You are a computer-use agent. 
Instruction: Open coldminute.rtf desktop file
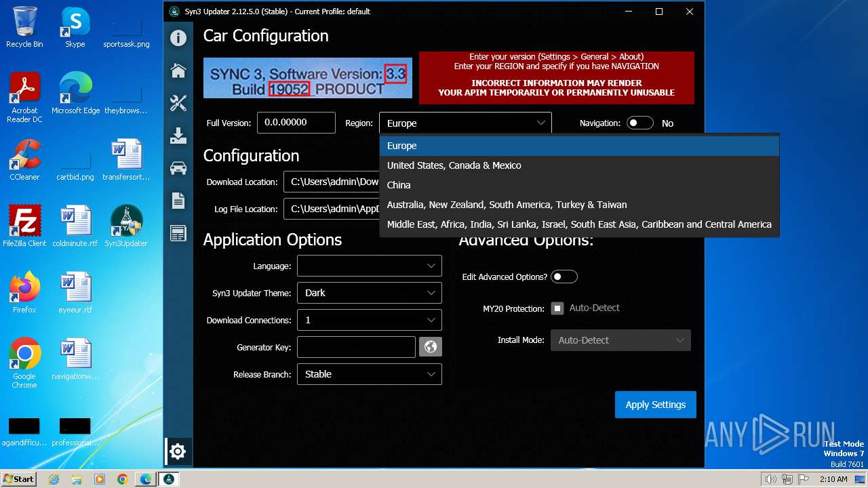click(x=75, y=226)
